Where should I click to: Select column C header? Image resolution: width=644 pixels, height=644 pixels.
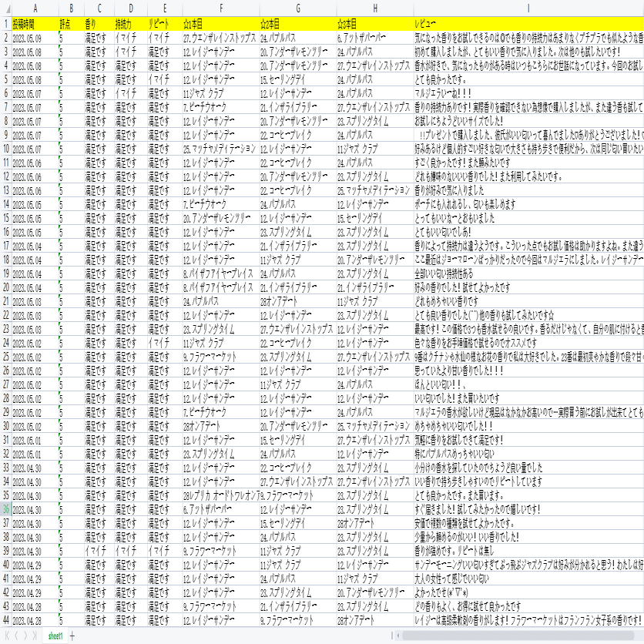(x=99, y=8)
